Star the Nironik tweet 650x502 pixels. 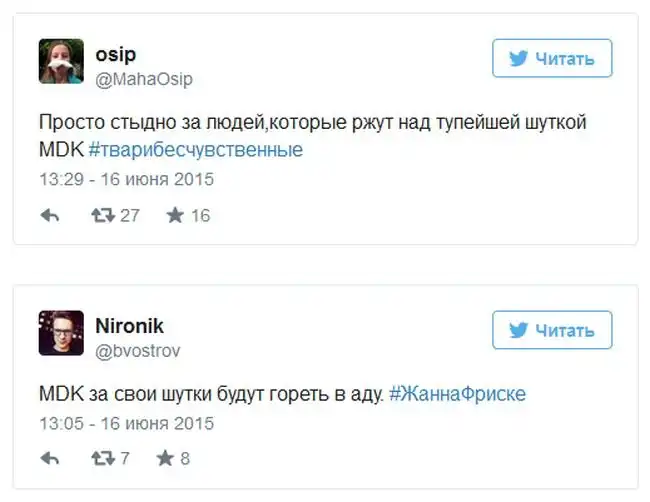pyautogui.click(x=166, y=459)
